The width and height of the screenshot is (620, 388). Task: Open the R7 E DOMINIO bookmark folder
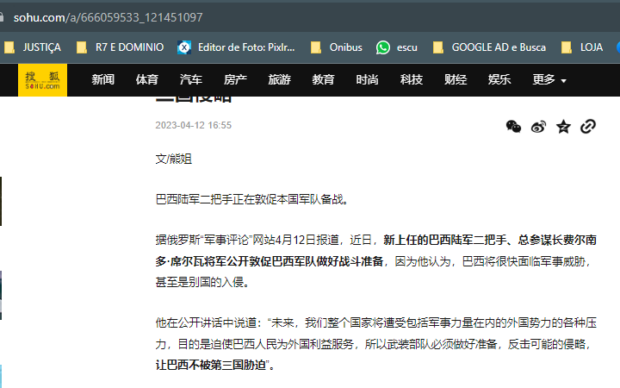coord(120,47)
